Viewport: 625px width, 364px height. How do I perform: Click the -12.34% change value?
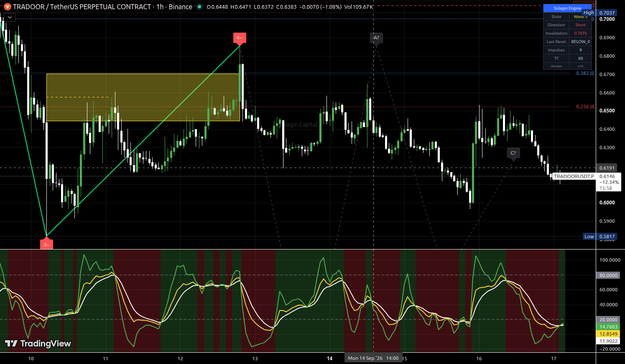point(609,182)
